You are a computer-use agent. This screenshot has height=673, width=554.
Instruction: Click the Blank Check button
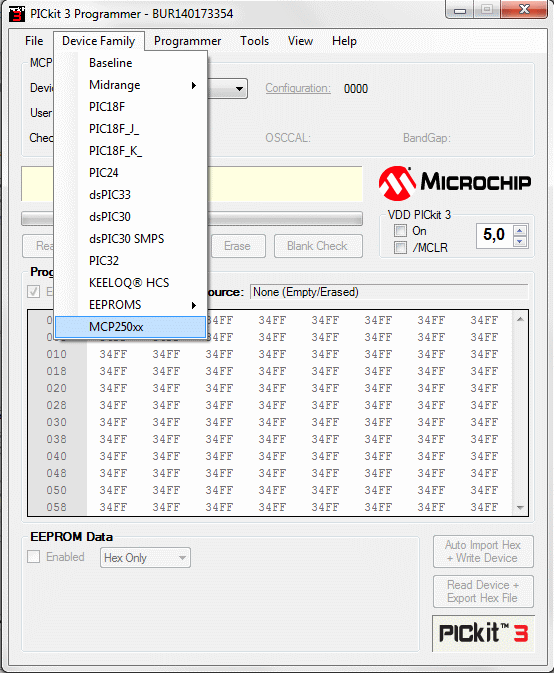click(x=318, y=246)
